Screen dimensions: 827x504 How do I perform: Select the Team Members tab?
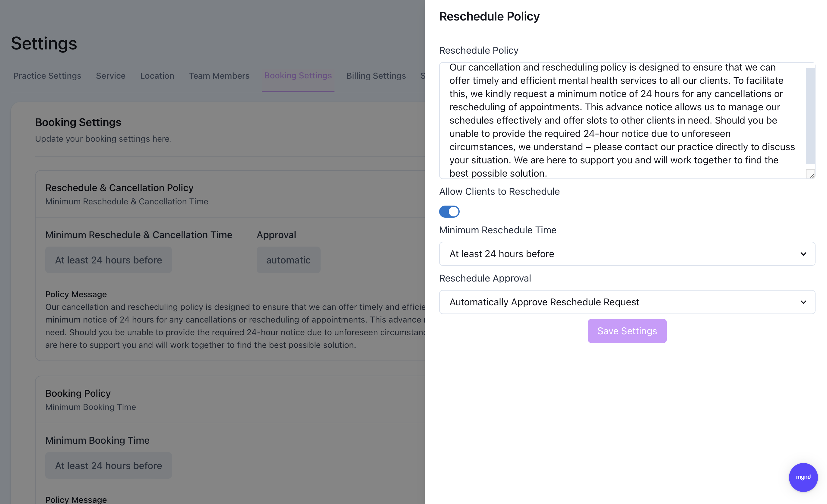click(219, 76)
